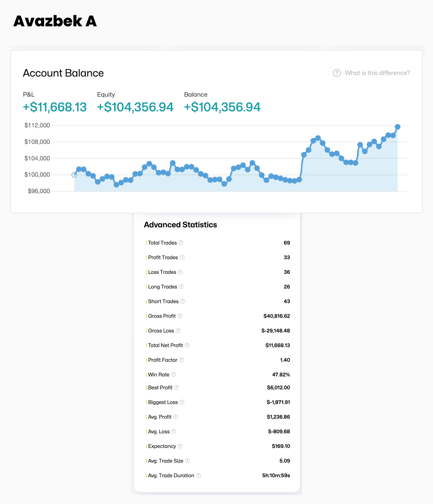The width and height of the screenshot is (433, 504).
Task: Open the Expectancy help icon
Action: click(180, 446)
